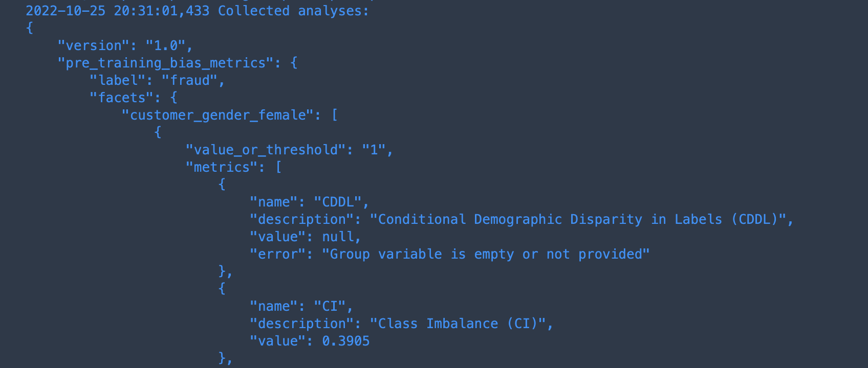Click the "CI" name value
Viewport: 868px width, 368px height.
point(330,306)
